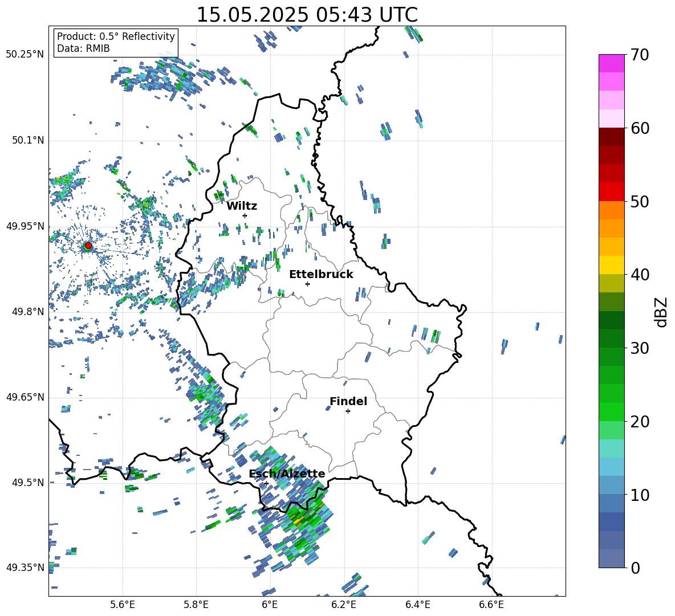The height and width of the screenshot is (616, 675).
Task: Click the 49.65°N latitude label
Action: coord(25,397)
